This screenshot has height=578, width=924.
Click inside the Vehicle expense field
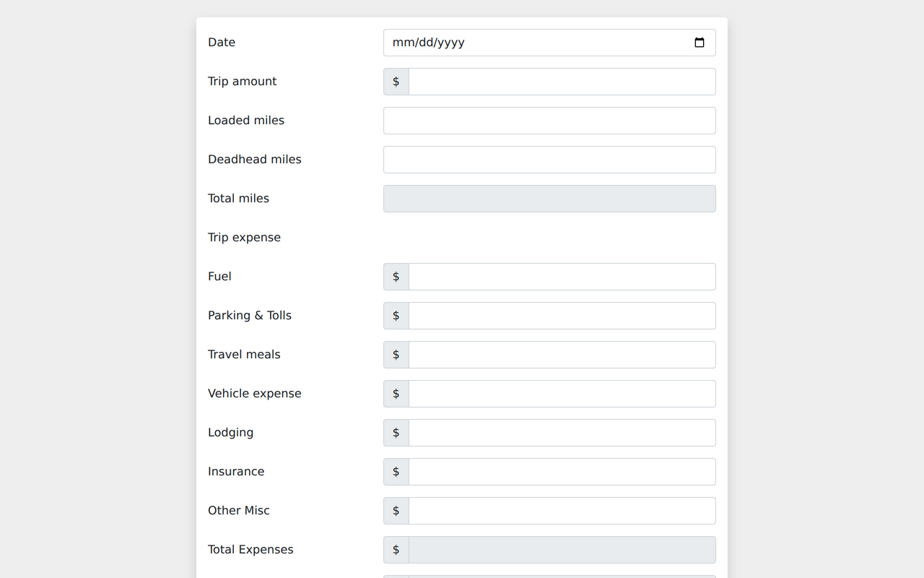[x=562, y=394]
